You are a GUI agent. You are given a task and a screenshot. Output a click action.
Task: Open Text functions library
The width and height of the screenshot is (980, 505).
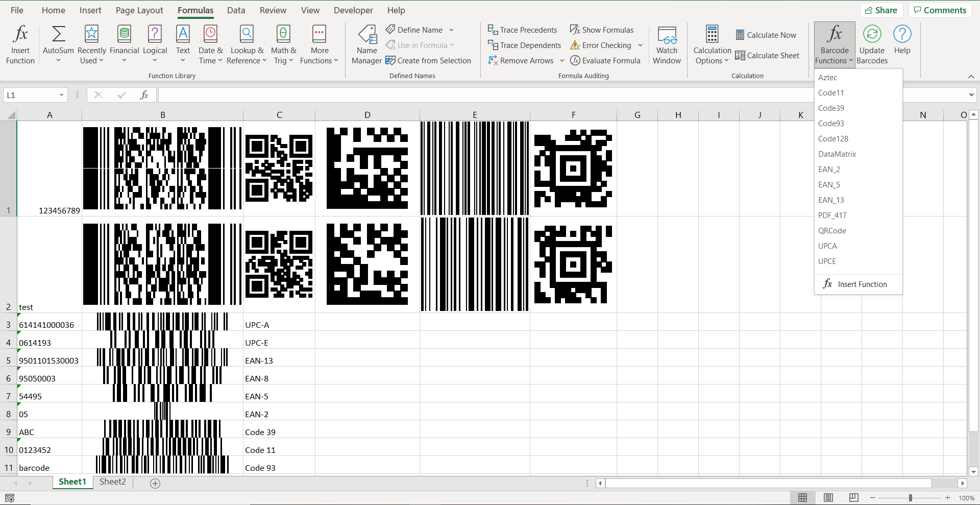[183, 44]
